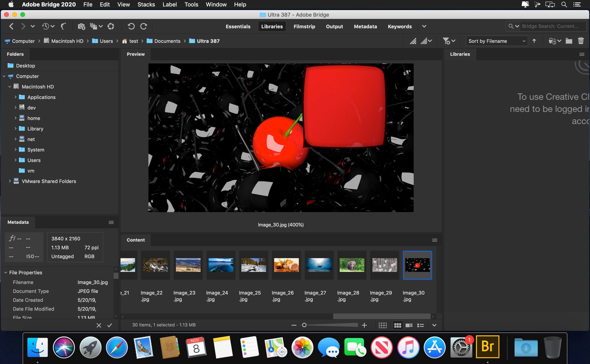Select the Output workspace icon
The height and width of the screenshot is (364, 590).
tap(334, 26)
